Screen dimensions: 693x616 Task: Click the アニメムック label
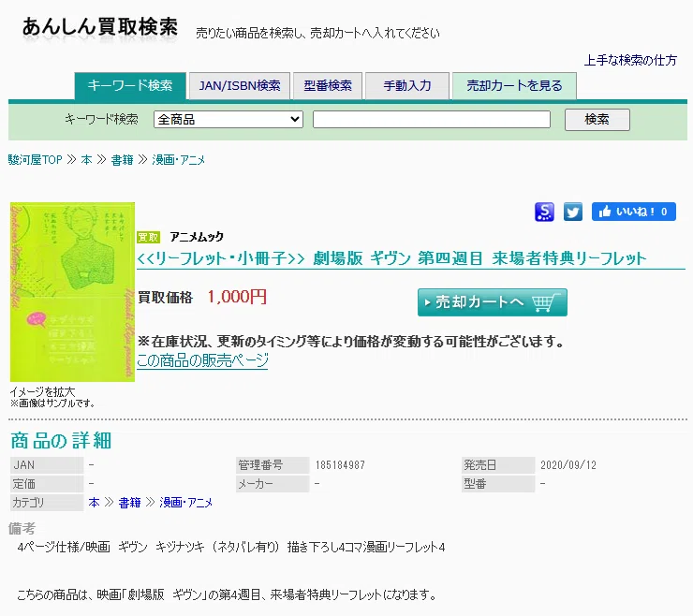[197, 237]
